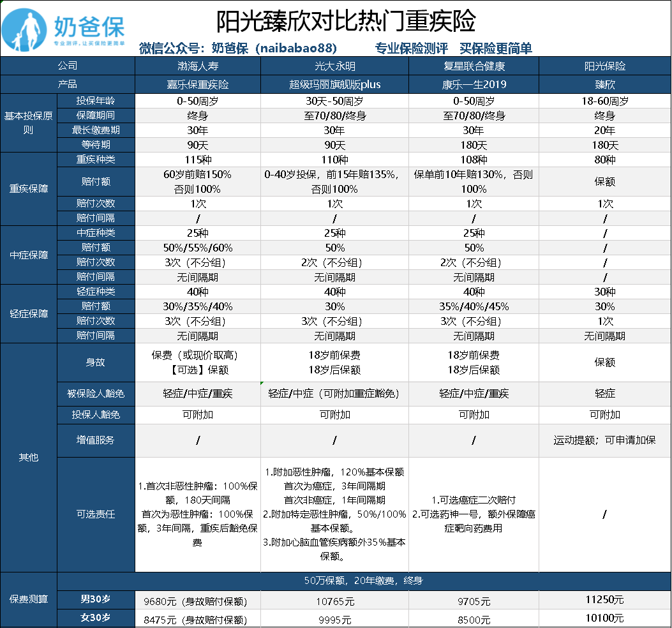Select the 中症保障 section label
Screen dimensions: 672x628
29,255
